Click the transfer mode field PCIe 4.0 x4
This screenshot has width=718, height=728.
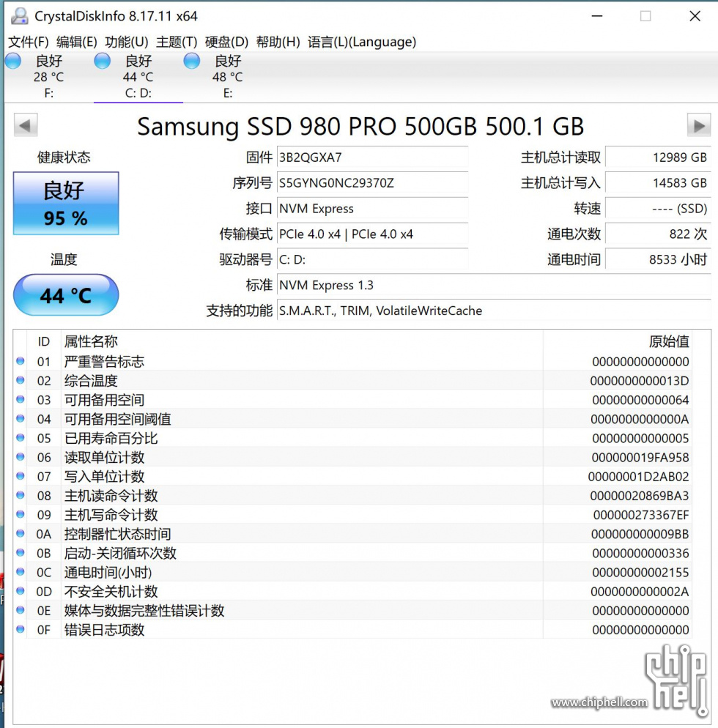[x=372, y=234]
